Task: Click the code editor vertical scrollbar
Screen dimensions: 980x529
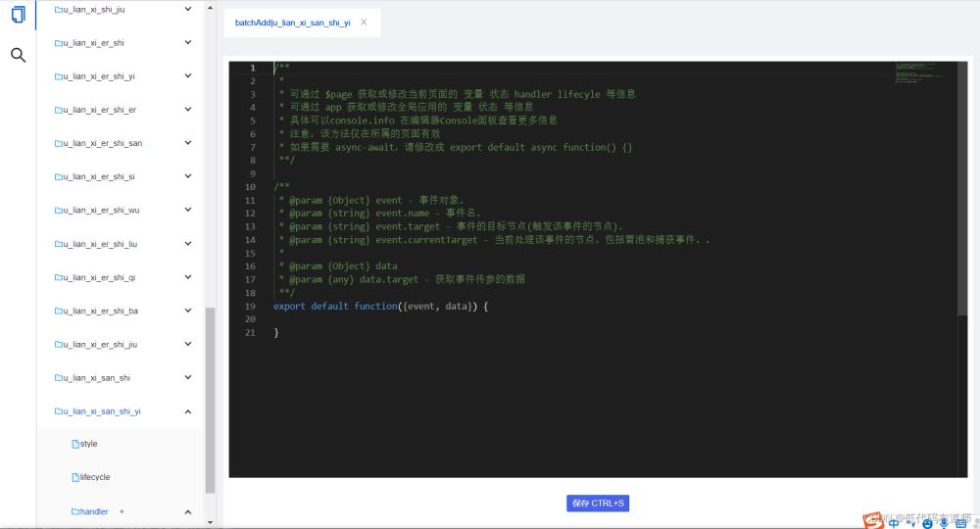Action: pos(962,189)
